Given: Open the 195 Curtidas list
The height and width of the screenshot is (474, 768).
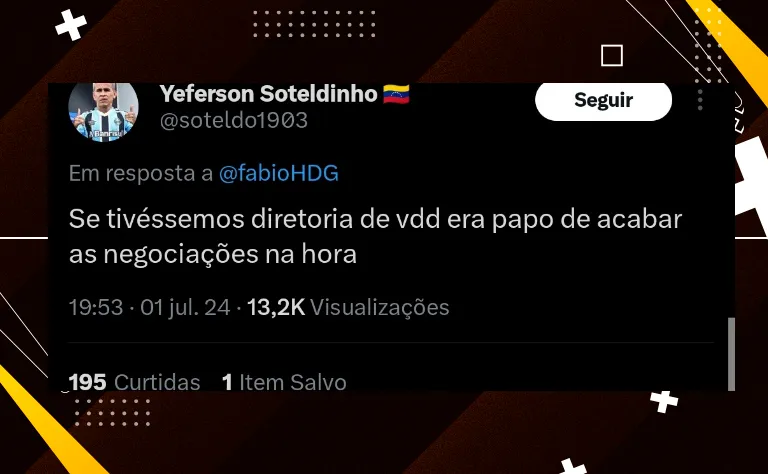Looking at the screenshot, I should (135, 382).
